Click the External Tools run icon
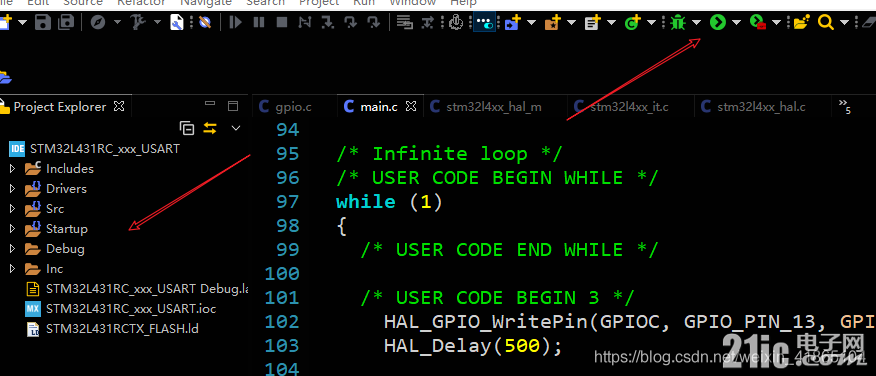 click(x=758, y=22)
